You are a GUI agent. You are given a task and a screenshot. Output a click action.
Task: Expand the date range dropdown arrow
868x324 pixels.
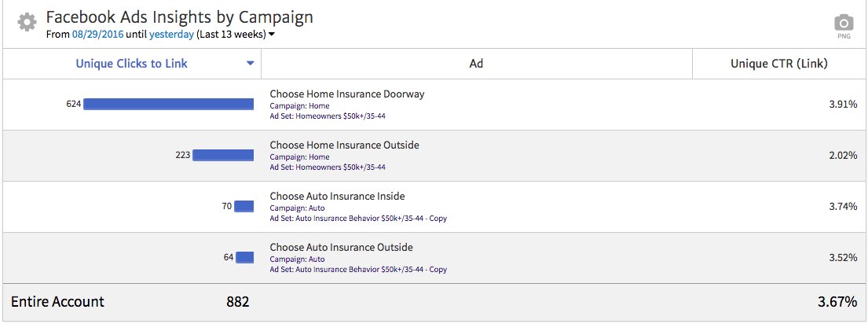pos(272,35)
